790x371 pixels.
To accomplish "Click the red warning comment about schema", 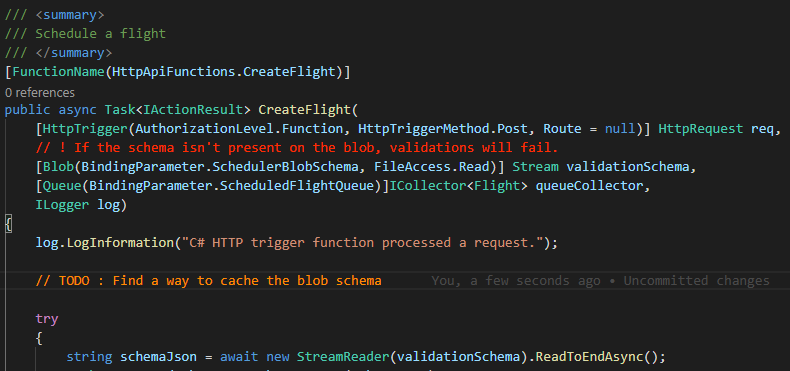I will click(297, 148).
